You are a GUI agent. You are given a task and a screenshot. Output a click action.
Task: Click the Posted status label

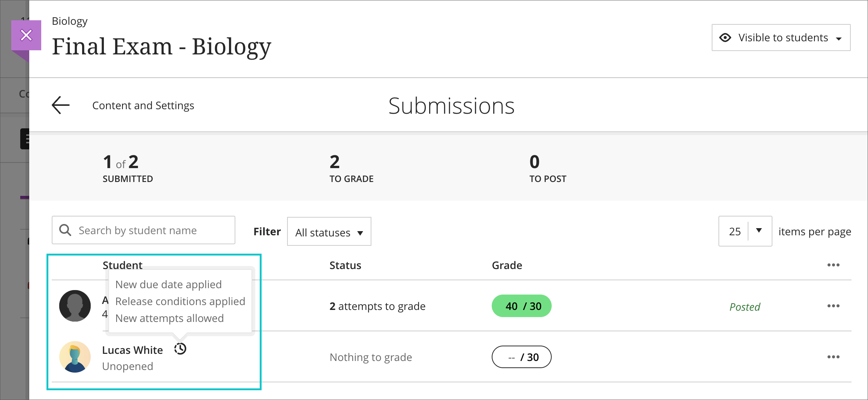click(744, 307)
